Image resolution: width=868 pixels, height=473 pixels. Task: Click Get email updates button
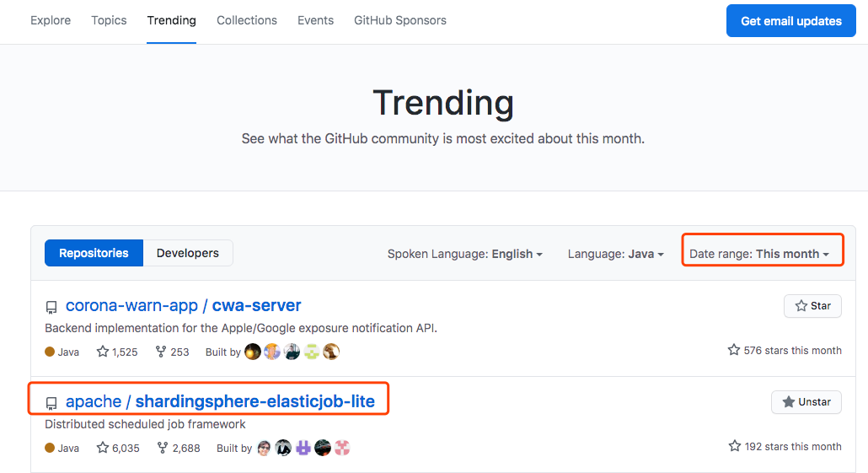(791, 21)
